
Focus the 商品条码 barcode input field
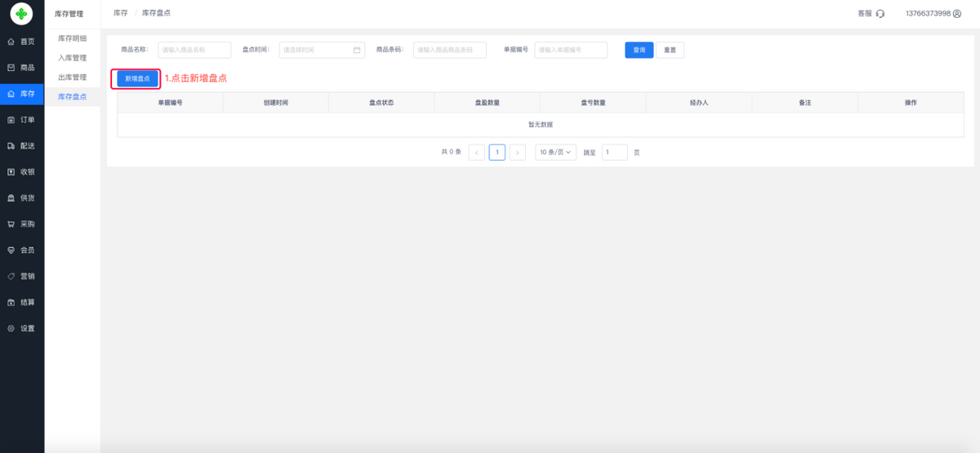coord(449,50)
